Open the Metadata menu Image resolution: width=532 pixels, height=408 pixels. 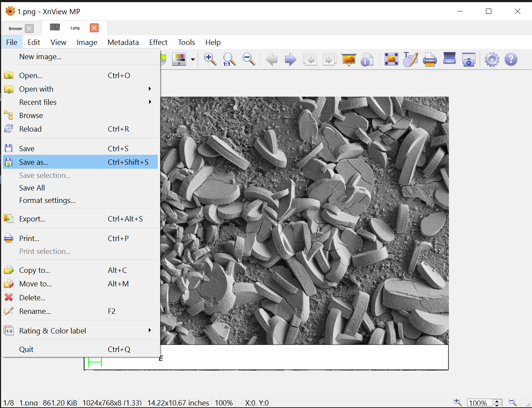[x=123, y=42]
